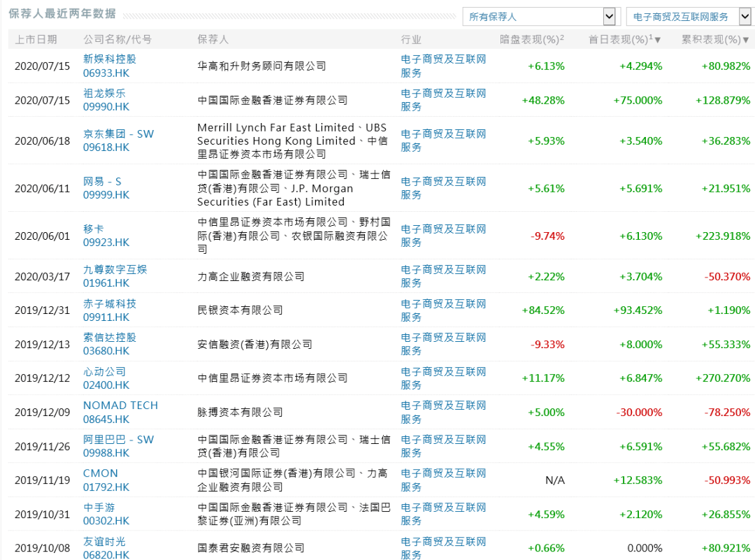755x560 pixels.
Task: Click listing date 2020/06/01
Action: click(43, 236)
